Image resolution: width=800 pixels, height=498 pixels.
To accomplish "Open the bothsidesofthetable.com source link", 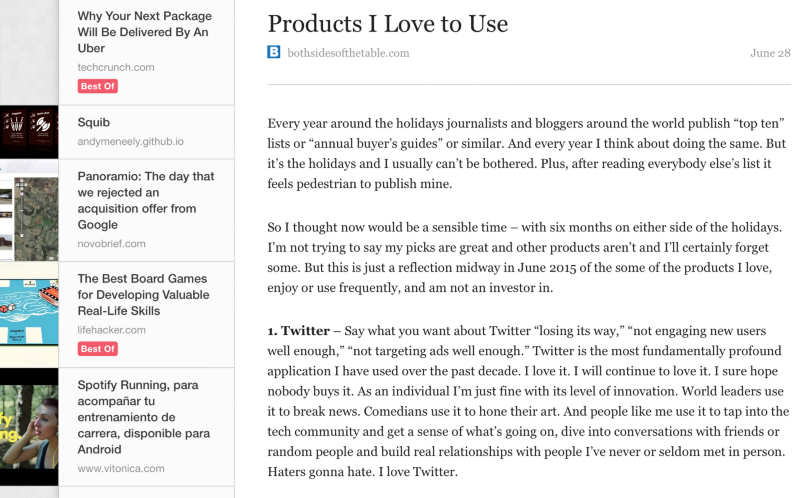I will click(x=348, y=53).
